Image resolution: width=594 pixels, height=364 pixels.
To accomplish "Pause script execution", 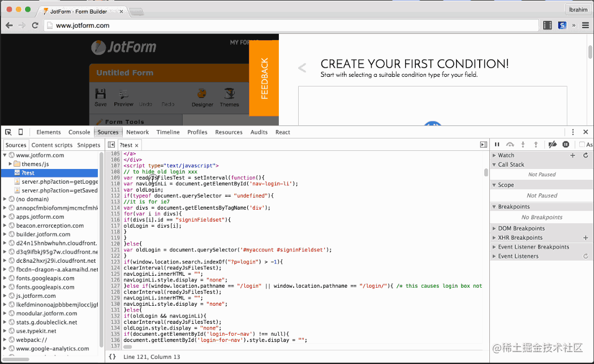I will 497,144.
